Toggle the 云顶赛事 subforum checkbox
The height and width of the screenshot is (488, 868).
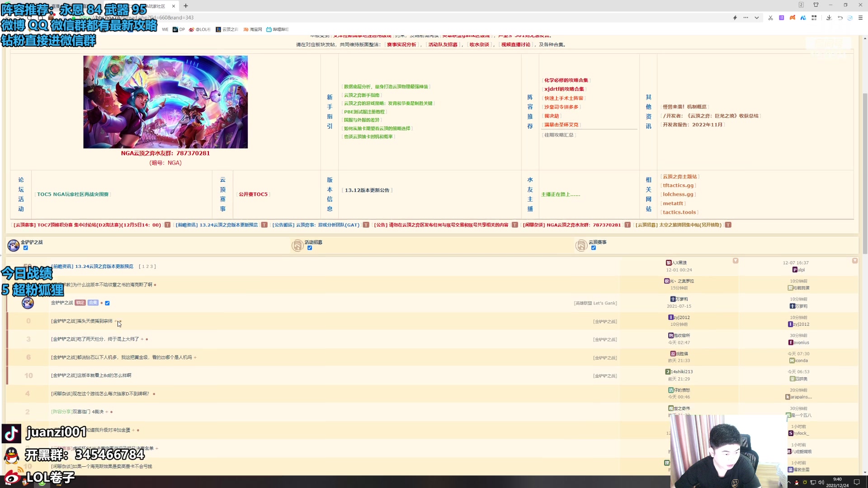[x=594, y=248]
